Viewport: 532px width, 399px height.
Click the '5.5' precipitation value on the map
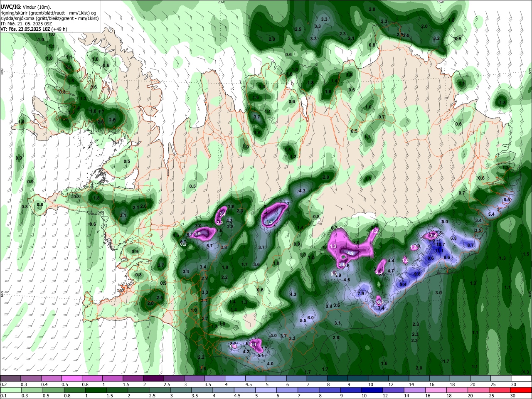[x=303, y=320]
